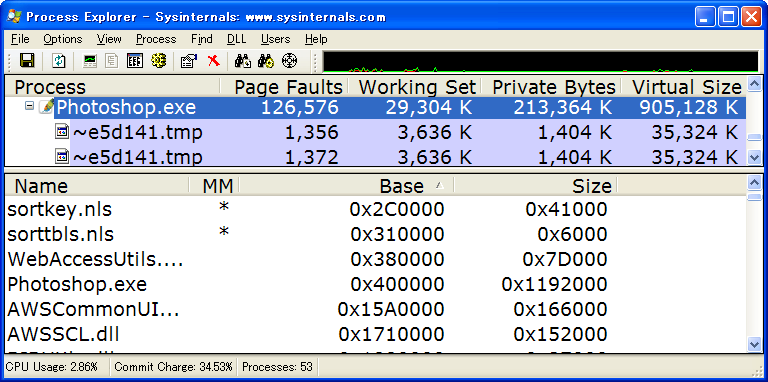Open the View menu
768x382 pixels.
[x=109, y=39]
